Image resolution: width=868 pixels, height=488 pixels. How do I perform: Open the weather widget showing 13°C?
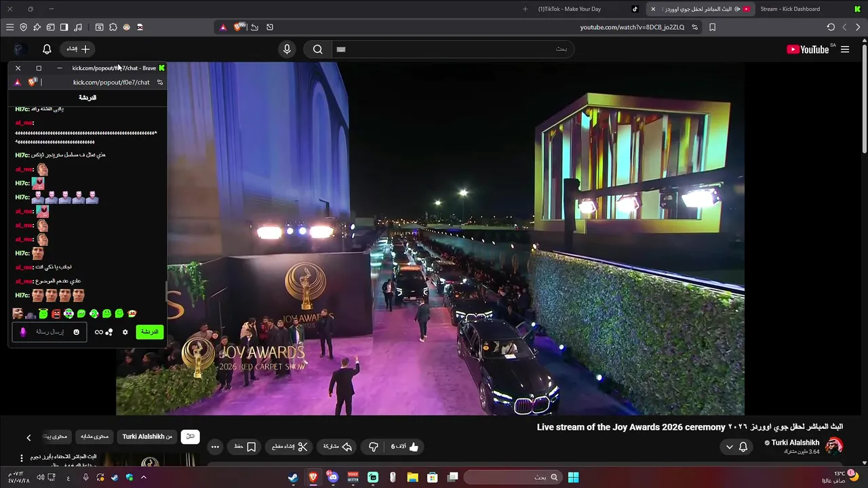tap(842, 477)
